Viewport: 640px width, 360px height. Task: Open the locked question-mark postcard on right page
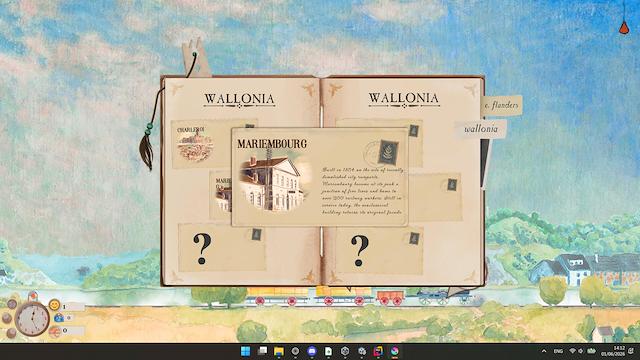[x=379, y=250]
